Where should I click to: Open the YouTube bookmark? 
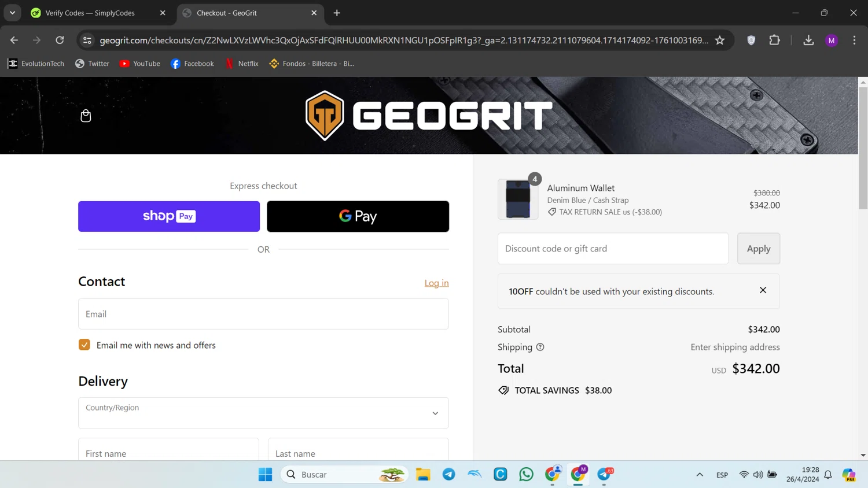pyautogui.click(x=139, y=64)
